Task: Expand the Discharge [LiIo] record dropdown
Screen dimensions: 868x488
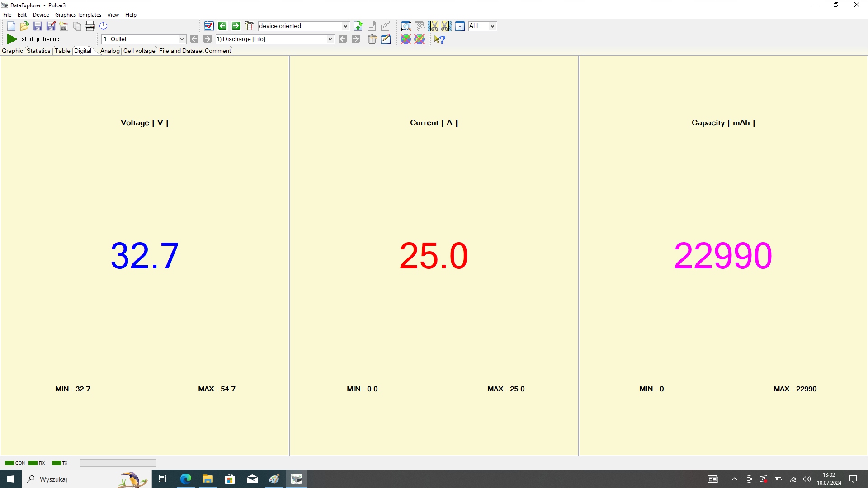Action: pyautogui.click(x=330, y=39)
